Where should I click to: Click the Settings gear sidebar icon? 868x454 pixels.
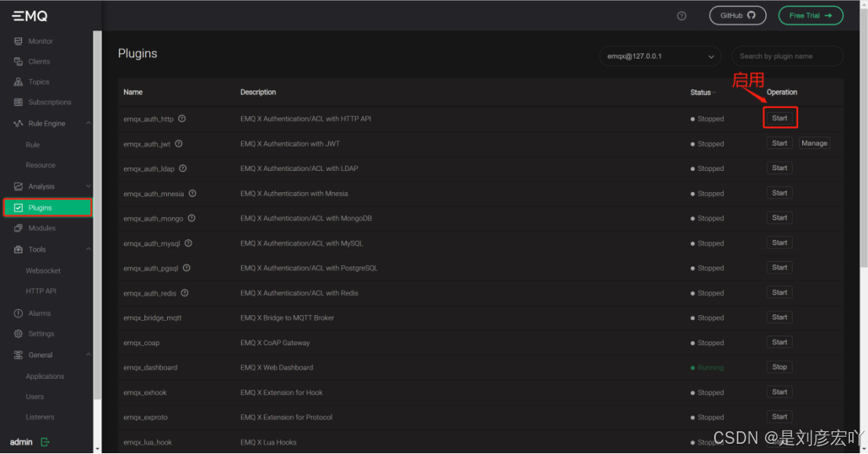18,333
